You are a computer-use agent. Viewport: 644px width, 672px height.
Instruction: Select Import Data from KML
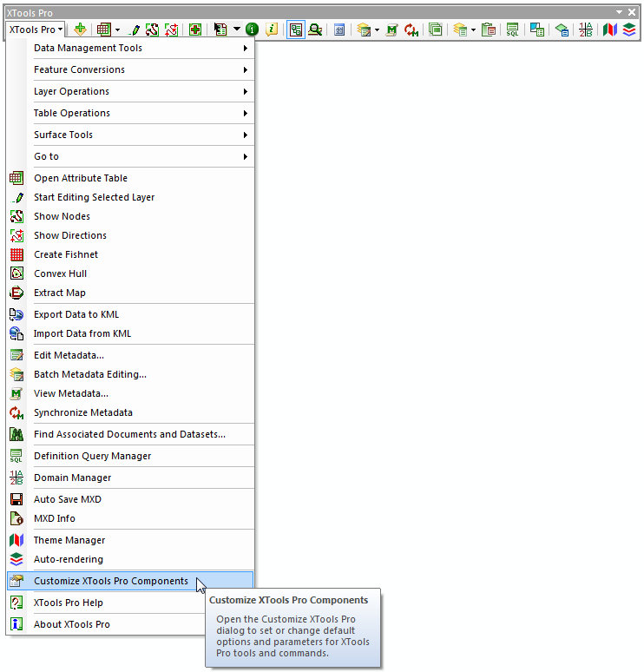click(x=131, y=334)
